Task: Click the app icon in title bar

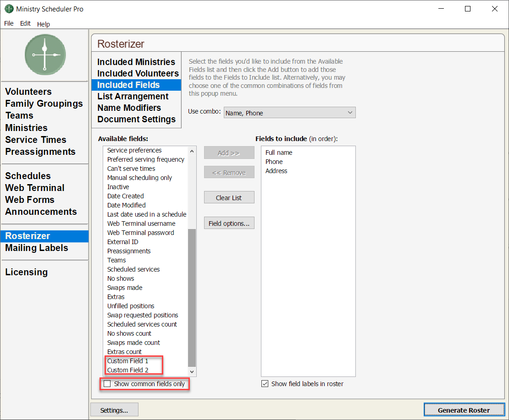Action: (x=9, y=9)
